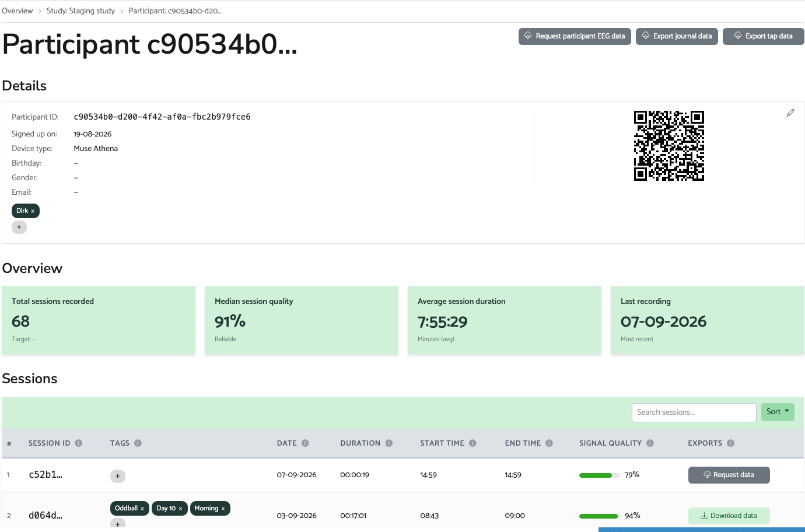
Task: Click the Participant: c90534b0-d20… breadcrumb
Action: click(x=175, y=11)
